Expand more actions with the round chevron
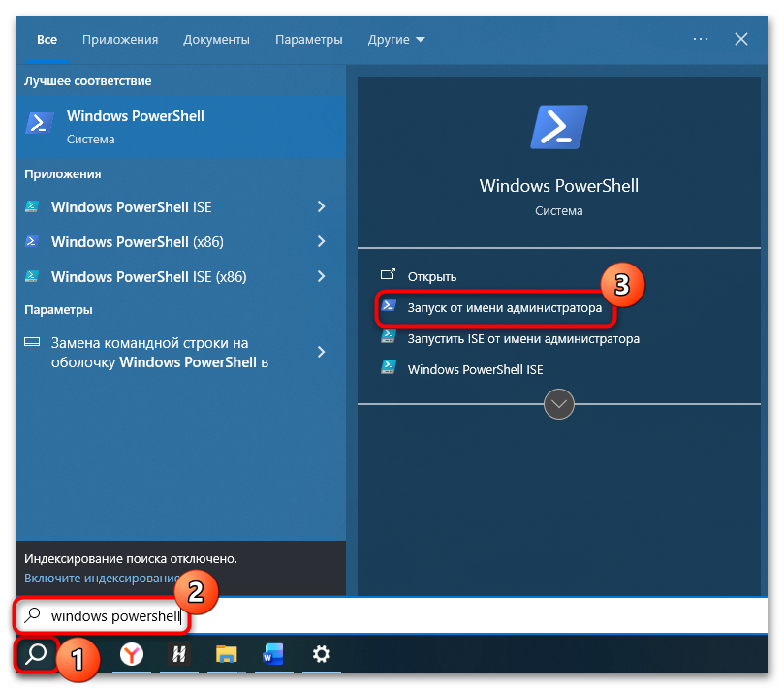This screenshot has height=689, width=784. pos(558,404)
